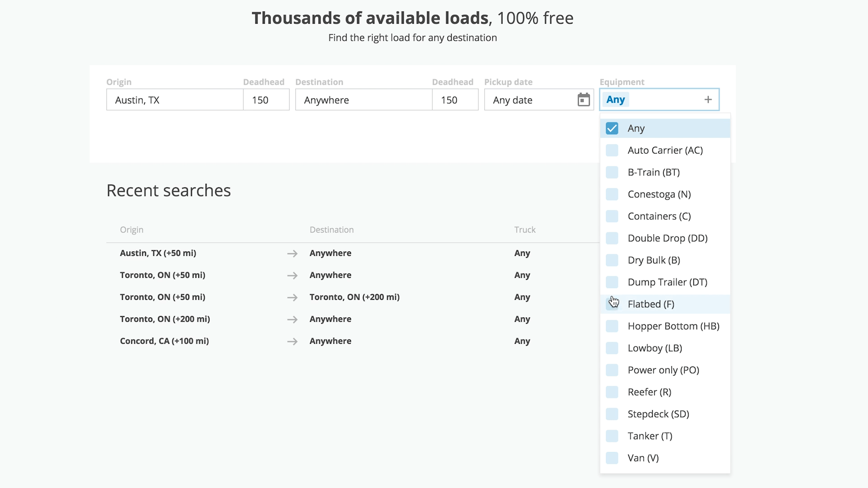
Task: Tick the Van (V) equipment checkbox
Action: (612, 458)
